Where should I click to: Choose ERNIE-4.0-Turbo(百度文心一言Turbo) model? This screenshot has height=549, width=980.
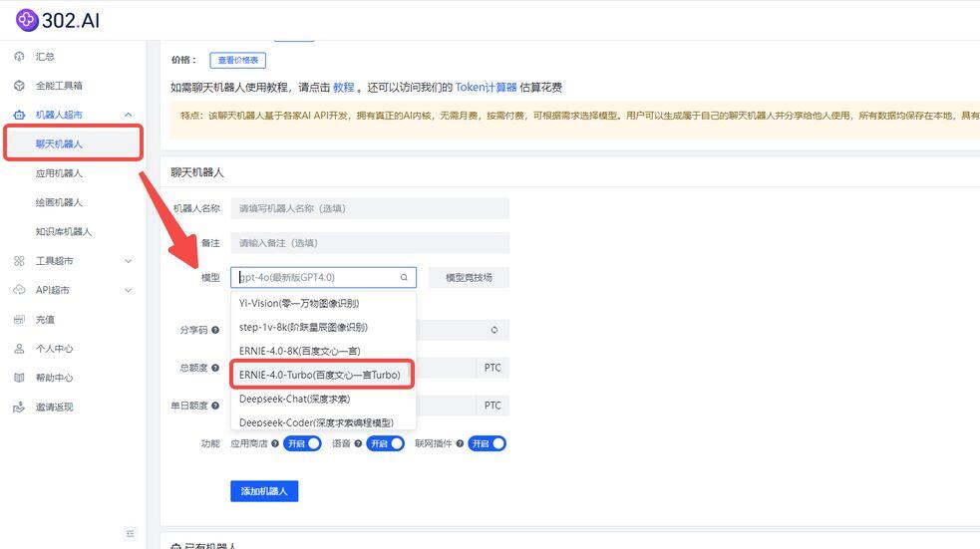pos(323,375)
